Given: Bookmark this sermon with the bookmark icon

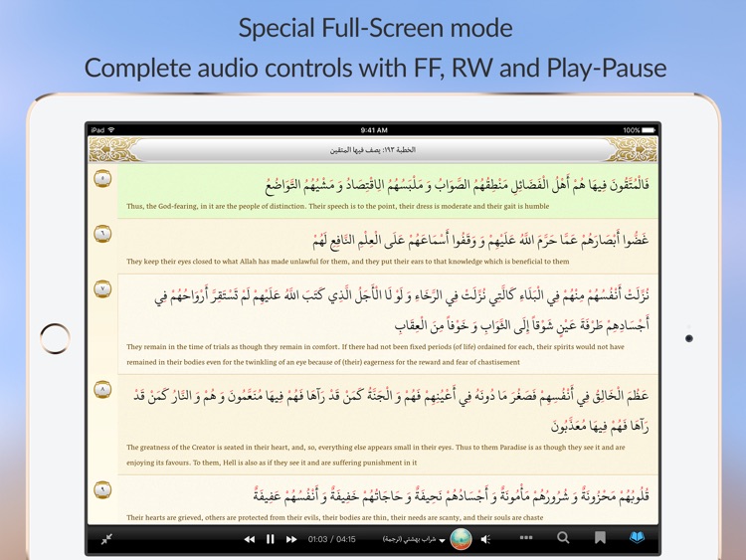Looking at the screenshot, I should click(600, 538).
